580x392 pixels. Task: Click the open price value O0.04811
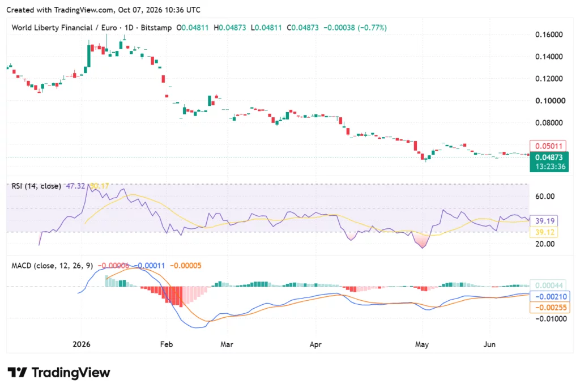point(193,28)
